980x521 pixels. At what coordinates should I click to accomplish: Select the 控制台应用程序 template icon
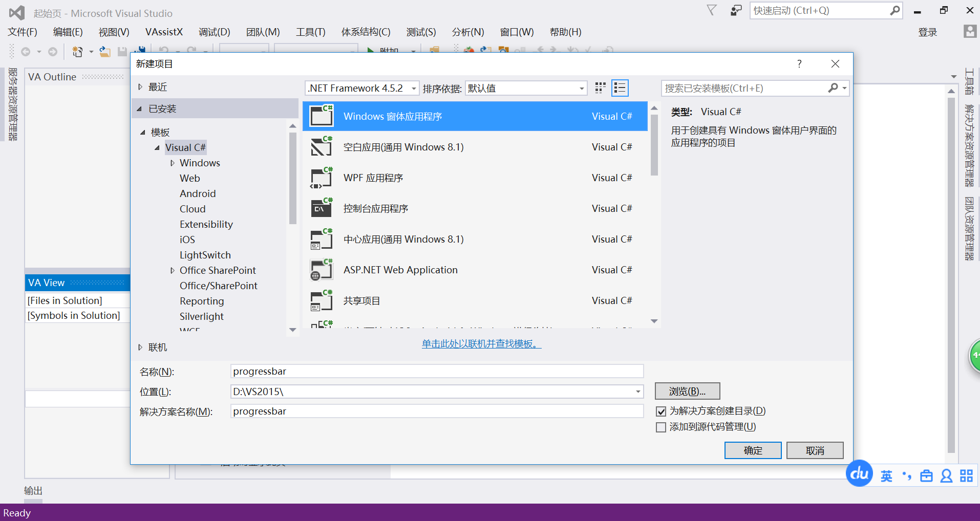322,208
